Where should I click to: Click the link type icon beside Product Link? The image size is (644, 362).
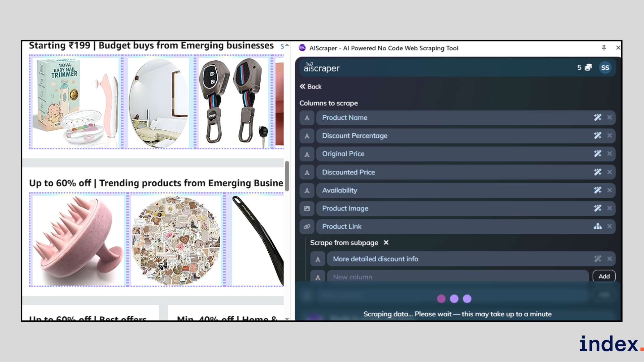(307, 227)
